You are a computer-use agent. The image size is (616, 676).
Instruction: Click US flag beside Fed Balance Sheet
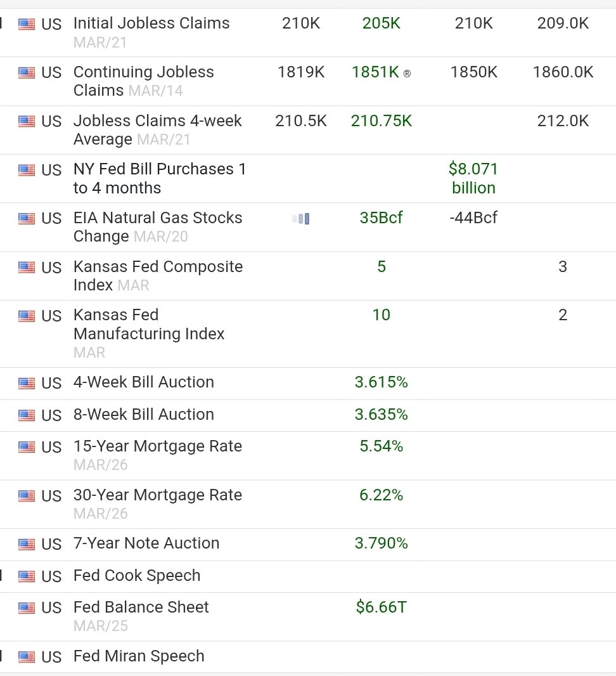click(26, 608)
